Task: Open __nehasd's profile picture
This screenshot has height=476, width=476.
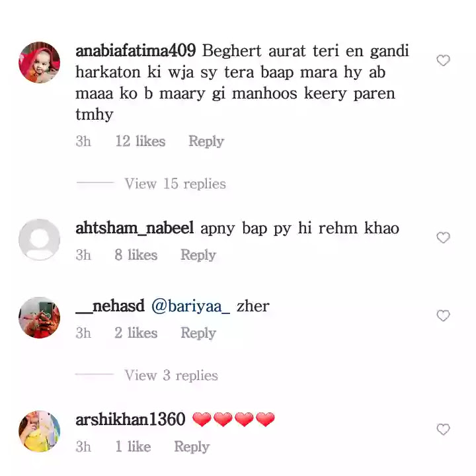Action: (39, 317)
